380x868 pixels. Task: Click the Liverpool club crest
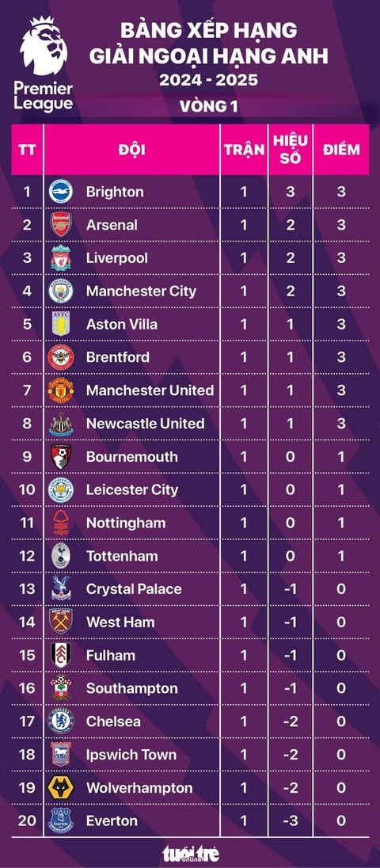tap(61, 257)
